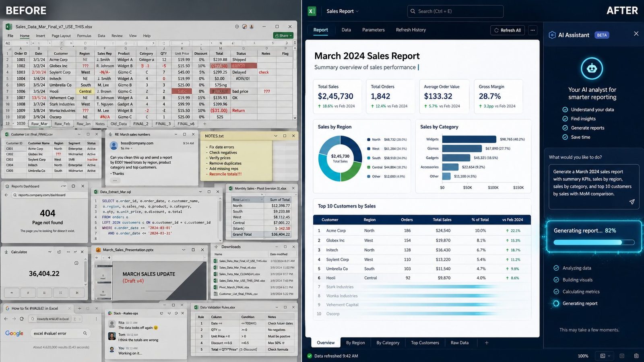Click the Refresh All button
The height and width of the screenshot is (362, 644).
pos(508,30)
